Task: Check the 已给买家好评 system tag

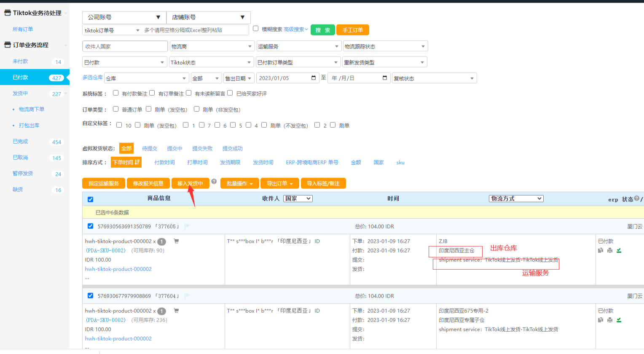Action: coord(230,93)
